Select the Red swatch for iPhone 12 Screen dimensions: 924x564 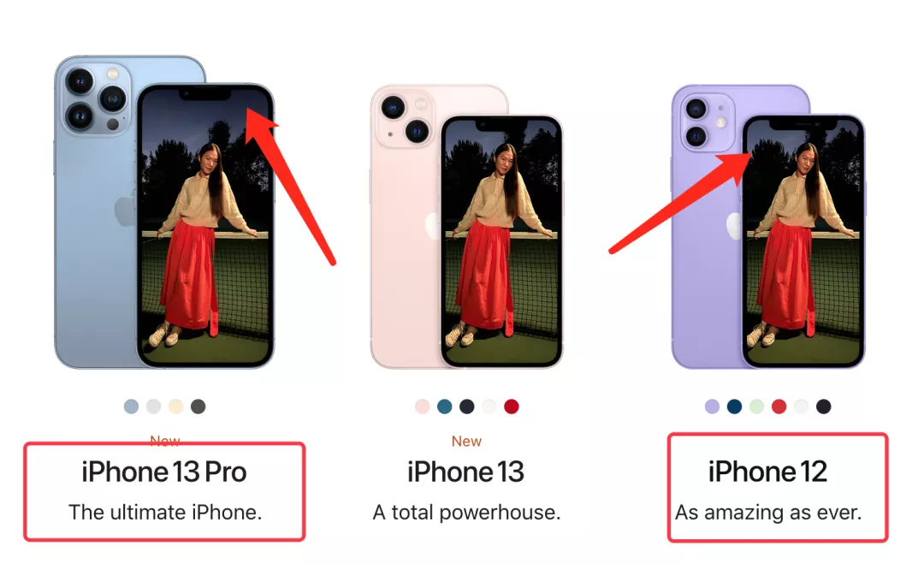pos(779,406)
